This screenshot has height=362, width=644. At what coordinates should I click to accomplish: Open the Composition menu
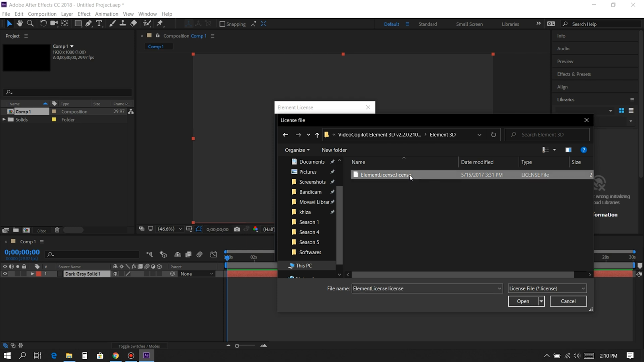pyautogui.click(x=42, y=14)
